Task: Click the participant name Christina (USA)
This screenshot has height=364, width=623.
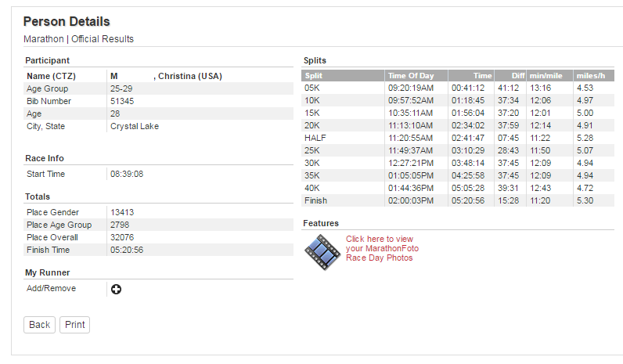Action: point(190,76)
